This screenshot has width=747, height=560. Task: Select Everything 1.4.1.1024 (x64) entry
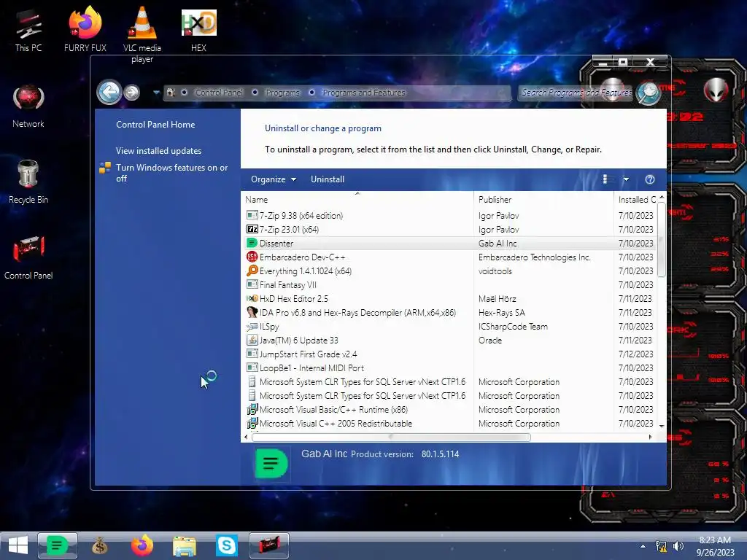(x=449, y=271)
